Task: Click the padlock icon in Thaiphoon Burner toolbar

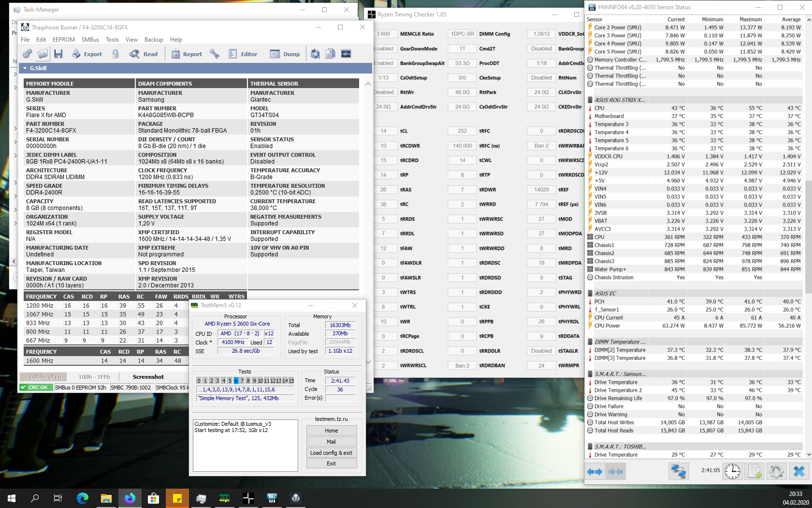Action: tap(116, 54)
